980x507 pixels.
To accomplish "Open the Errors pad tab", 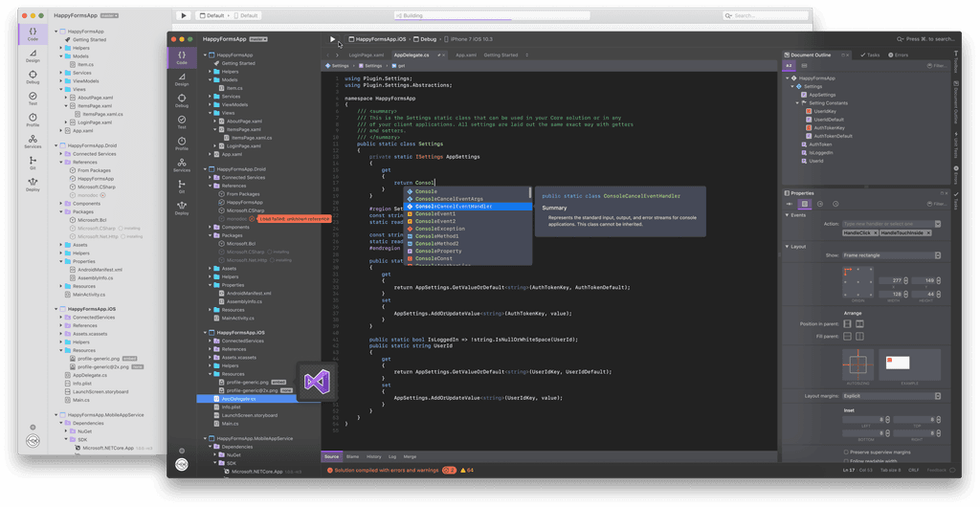I will 898,55.
